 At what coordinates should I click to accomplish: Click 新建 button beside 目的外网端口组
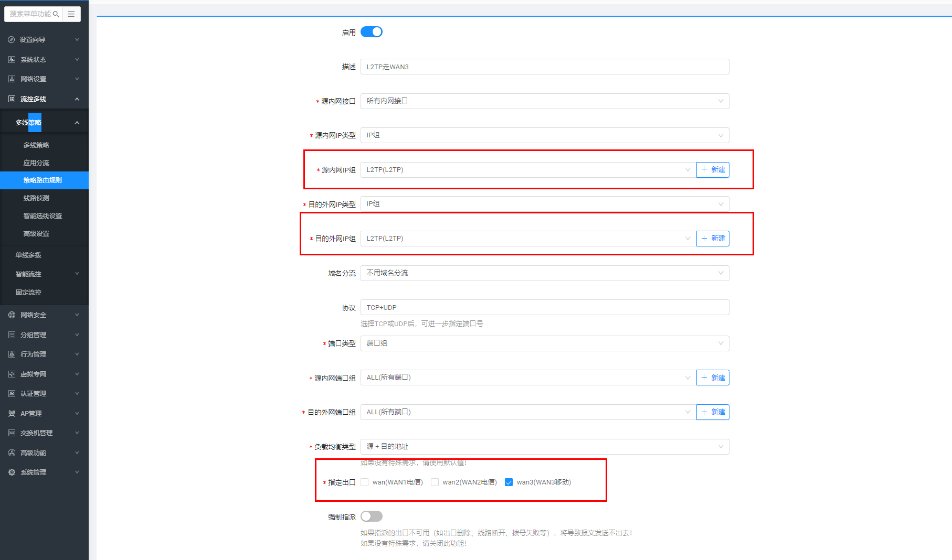713,412
